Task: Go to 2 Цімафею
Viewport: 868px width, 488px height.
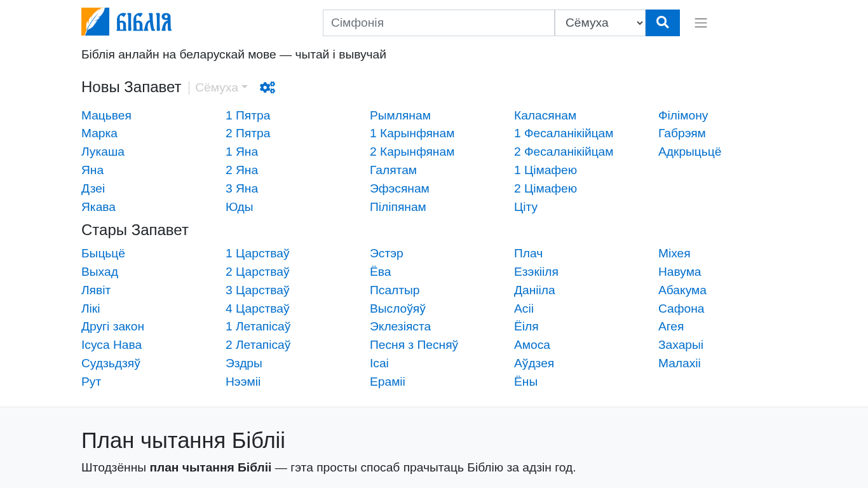Action: pyautogui.click(x=545, y=189)
